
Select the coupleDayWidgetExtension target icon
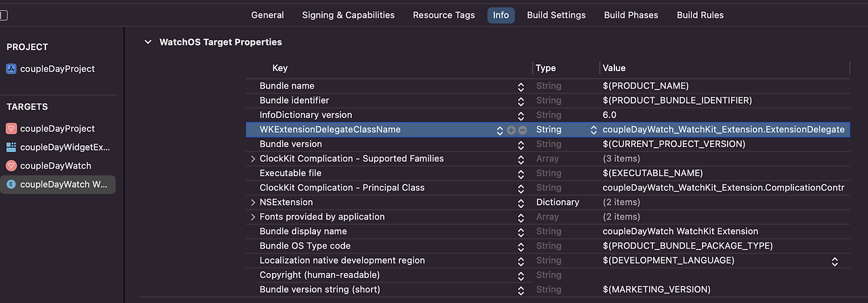coord(11,147)
